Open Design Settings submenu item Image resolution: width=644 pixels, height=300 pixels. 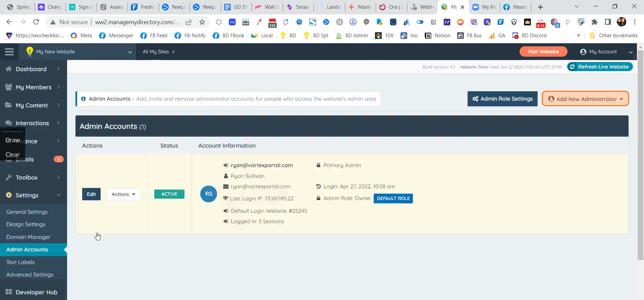click(x=26, y=224)
